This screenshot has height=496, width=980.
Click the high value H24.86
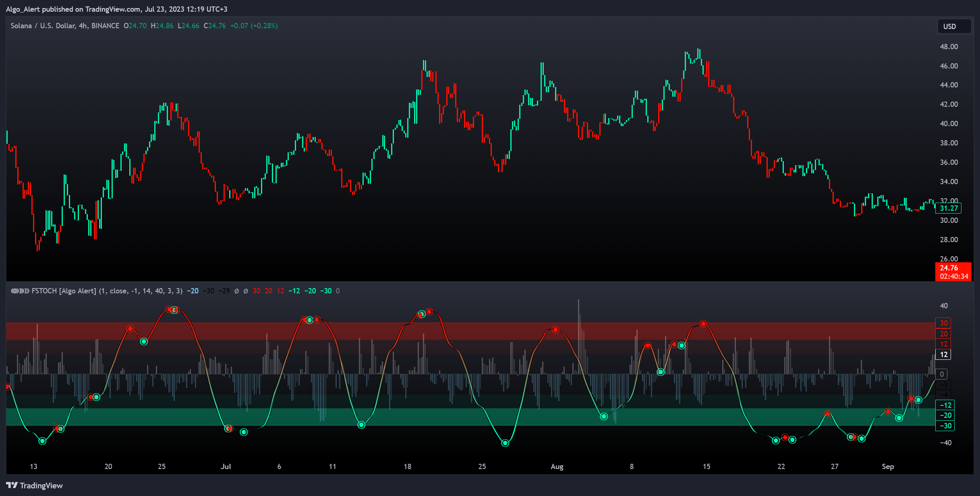(x=162, y=25)
